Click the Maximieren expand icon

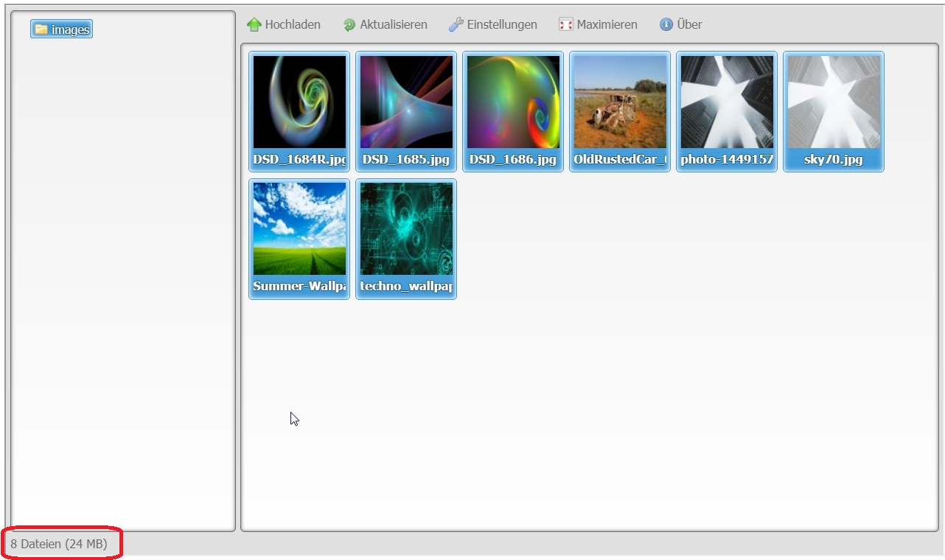point(566,25)
